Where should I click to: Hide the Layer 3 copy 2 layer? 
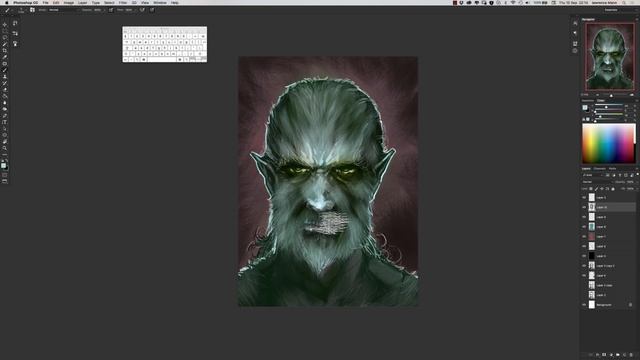[x=584, y=266]
